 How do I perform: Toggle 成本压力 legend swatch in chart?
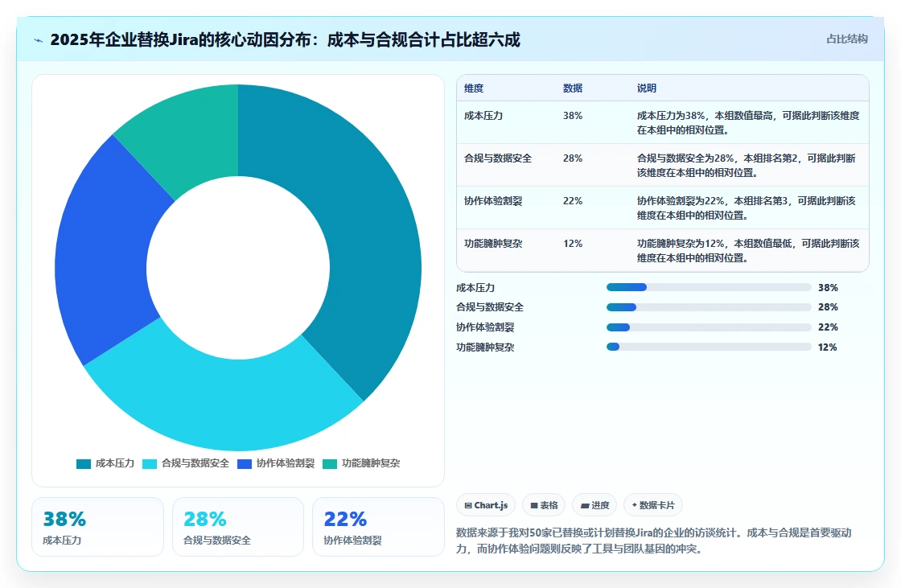(x=84, y=464)
